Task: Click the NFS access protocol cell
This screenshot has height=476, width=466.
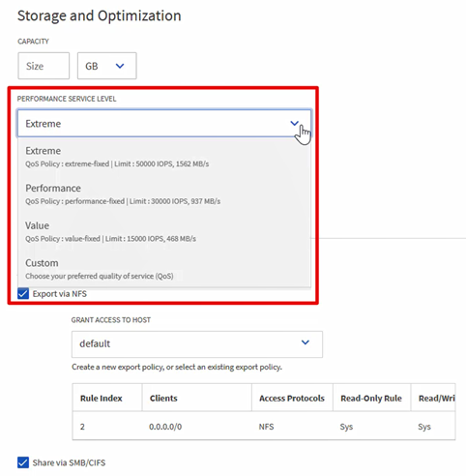Action: point(266,427)
